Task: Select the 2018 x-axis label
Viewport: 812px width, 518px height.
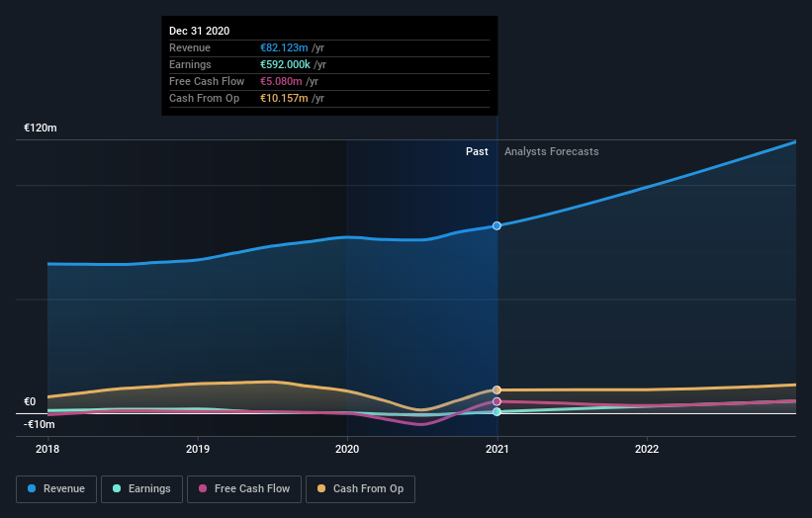Action: point(47,449)
